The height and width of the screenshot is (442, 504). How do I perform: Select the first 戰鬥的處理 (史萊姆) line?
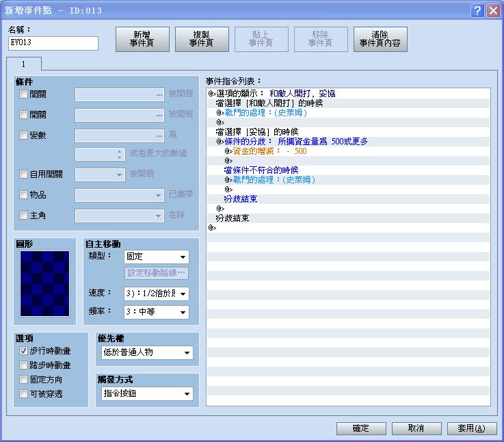pyautogui.click(x=349, y=113)
